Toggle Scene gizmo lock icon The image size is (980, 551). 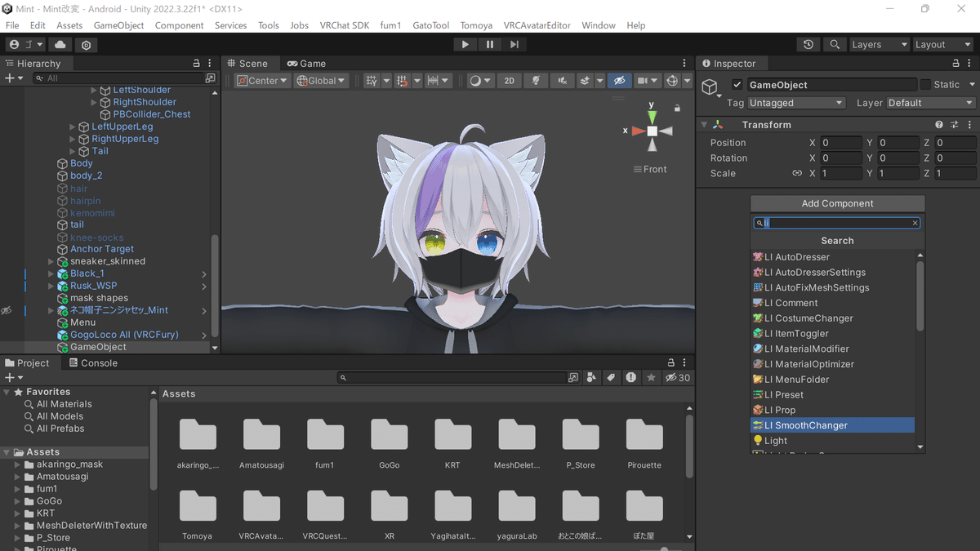coord(677,108)
